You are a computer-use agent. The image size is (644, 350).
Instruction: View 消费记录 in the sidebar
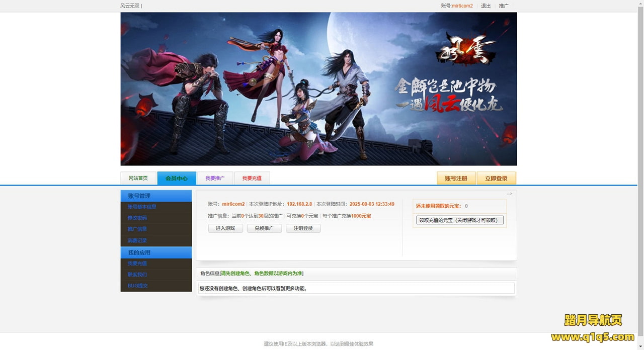137,241
